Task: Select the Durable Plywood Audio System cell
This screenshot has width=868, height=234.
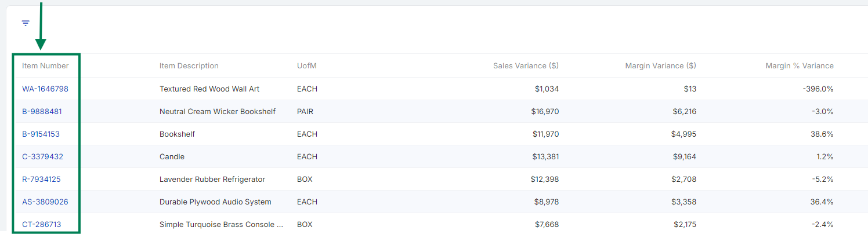Action: (215, 202)
